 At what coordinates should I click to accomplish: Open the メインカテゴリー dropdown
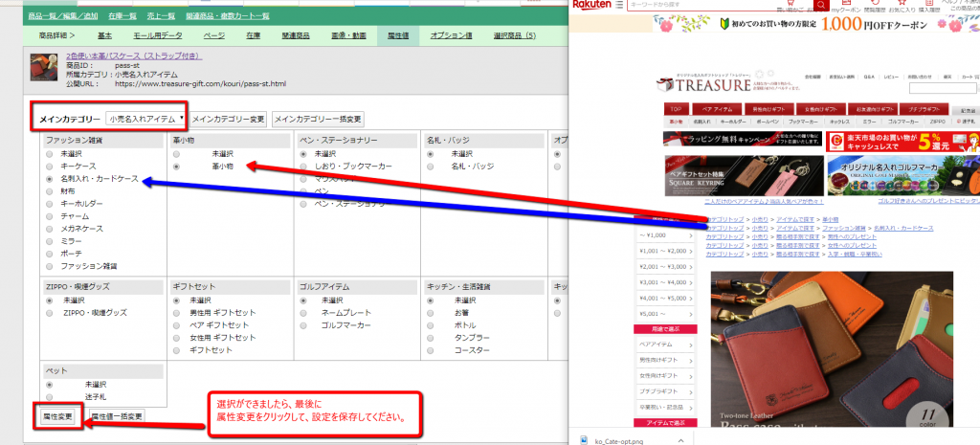pyautogui.click(x=146, y=119)
